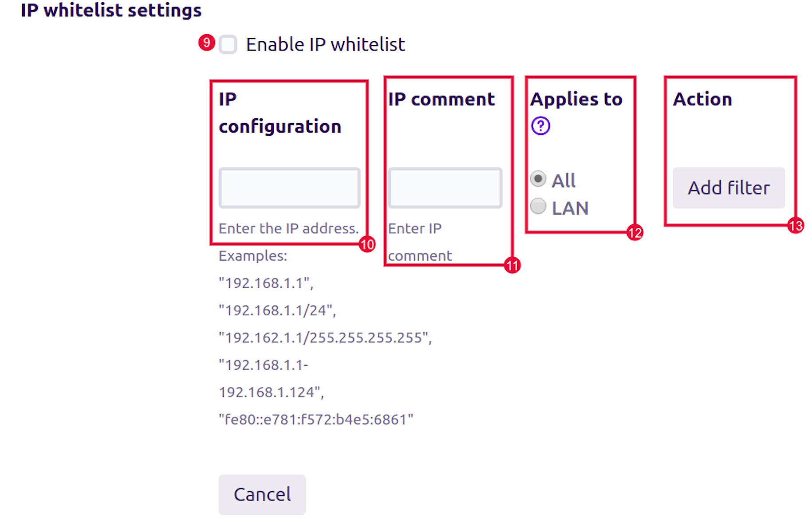Click the Applies to column header

576,99
